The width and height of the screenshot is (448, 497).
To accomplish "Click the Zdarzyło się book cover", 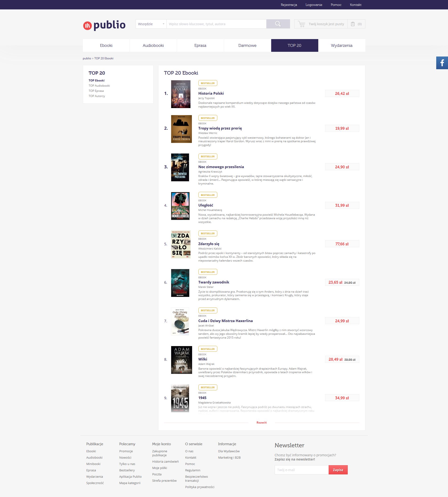I will pos(181,244).
